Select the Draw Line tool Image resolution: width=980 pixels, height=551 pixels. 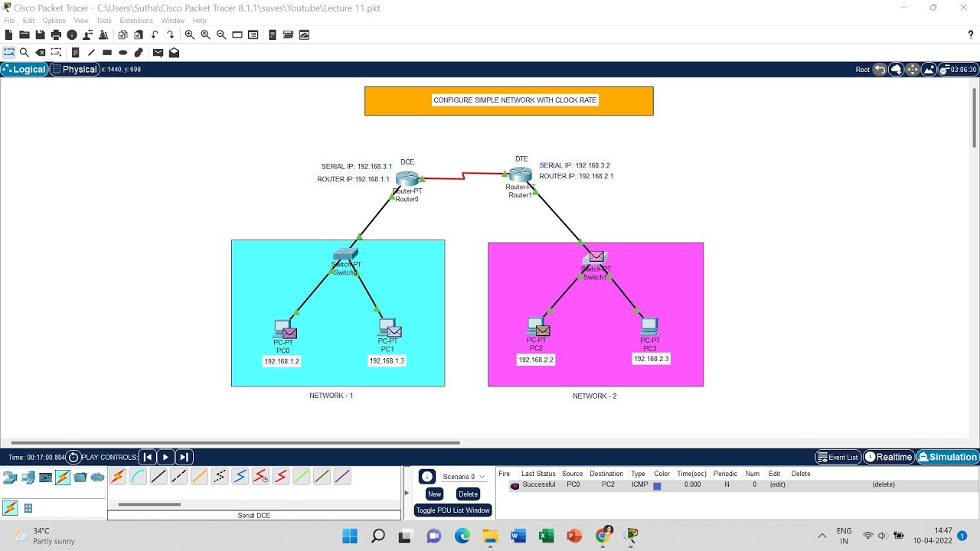pos(91,53)
